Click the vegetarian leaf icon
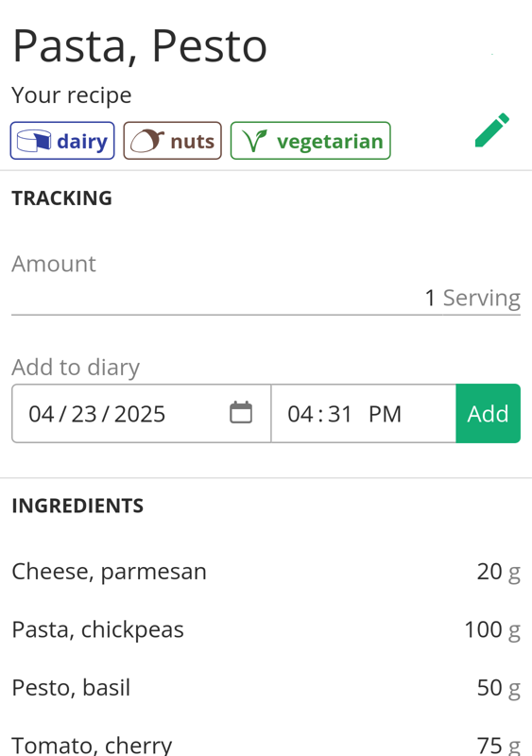 point(254,141)
